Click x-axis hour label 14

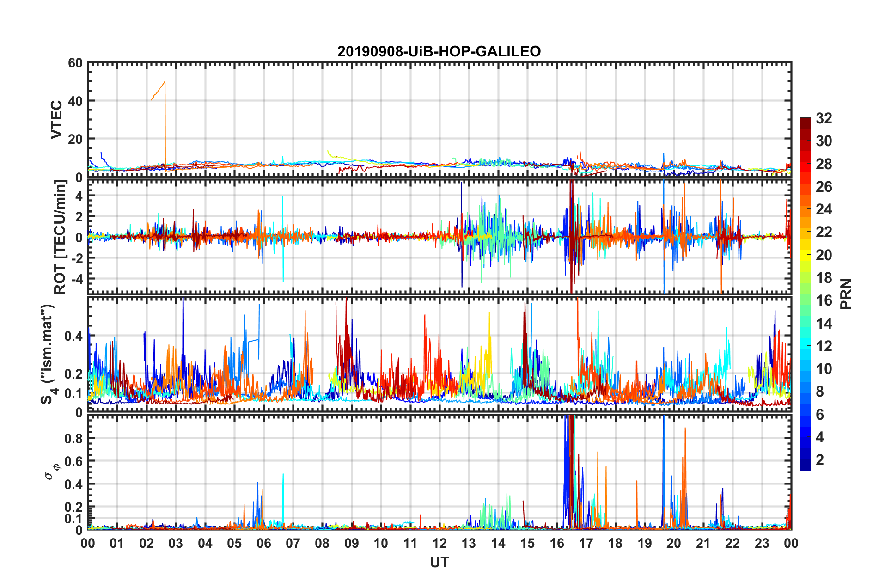point(498,543)
